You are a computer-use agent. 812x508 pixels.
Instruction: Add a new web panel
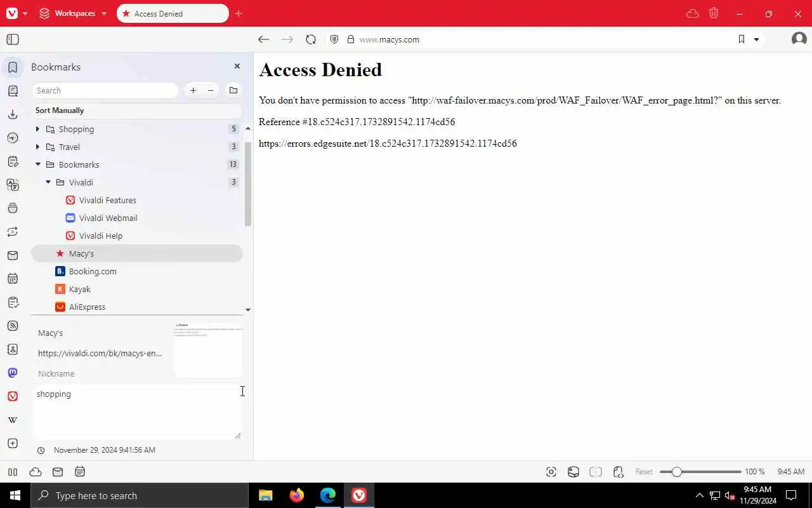tap(12, 443)
